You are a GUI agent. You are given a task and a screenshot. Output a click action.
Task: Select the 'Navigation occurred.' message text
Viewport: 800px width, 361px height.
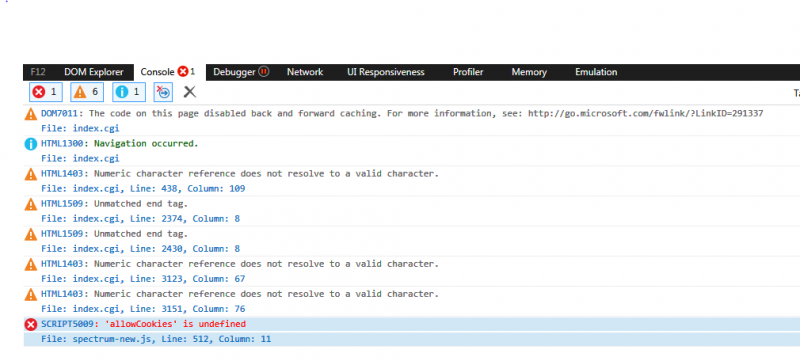146,144
